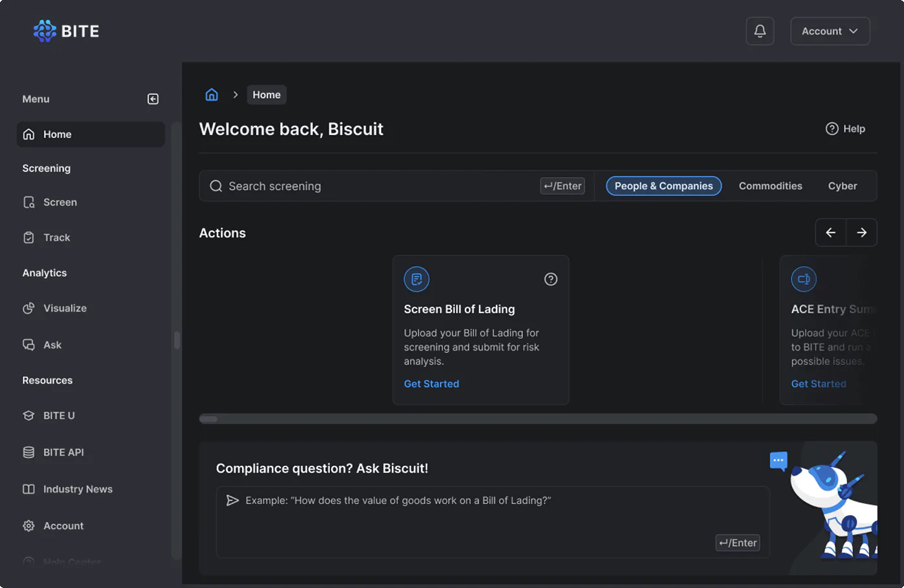Click the send arrow in Ask Biscuit
This screenshot has height=588, width=904.
(x=232, y=500)
